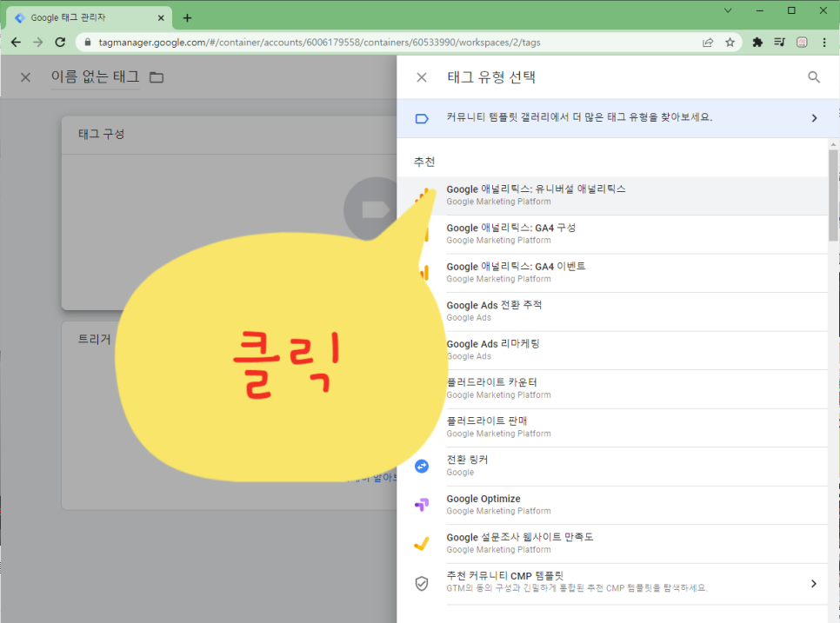Viewport: 840px width, 623px height.
Task: Go back in browser history
Action: click(x=16, y=43)
